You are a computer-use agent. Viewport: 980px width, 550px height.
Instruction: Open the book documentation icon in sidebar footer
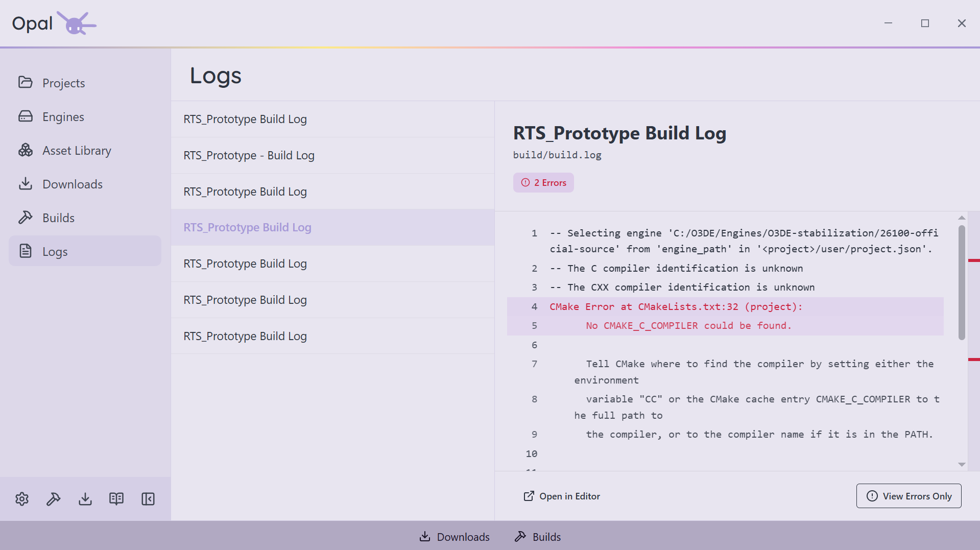pos(116,499)
